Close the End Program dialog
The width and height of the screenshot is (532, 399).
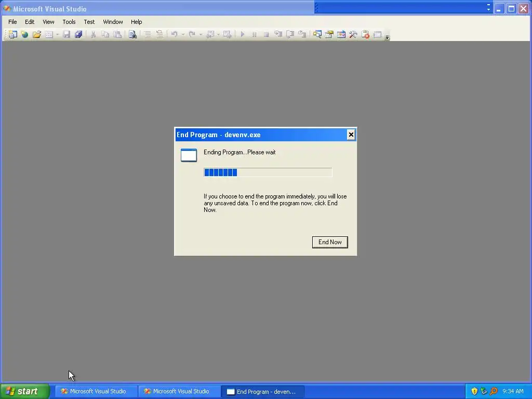(x=351, y=135)
